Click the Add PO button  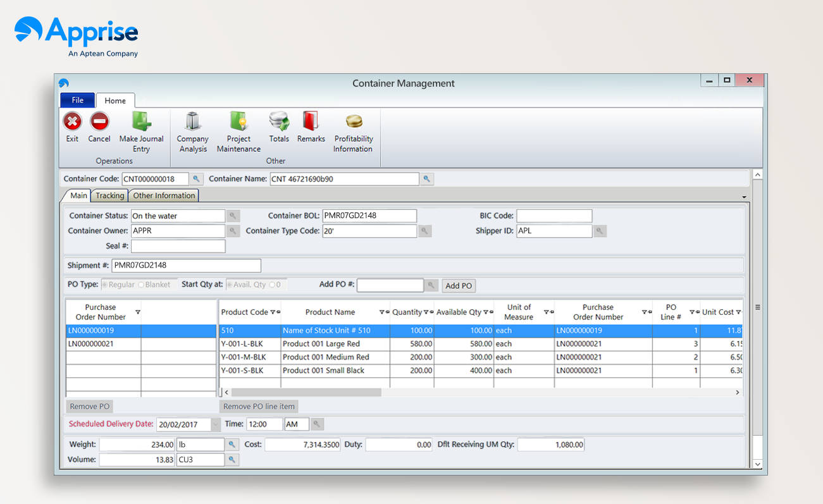pos(458,285)
